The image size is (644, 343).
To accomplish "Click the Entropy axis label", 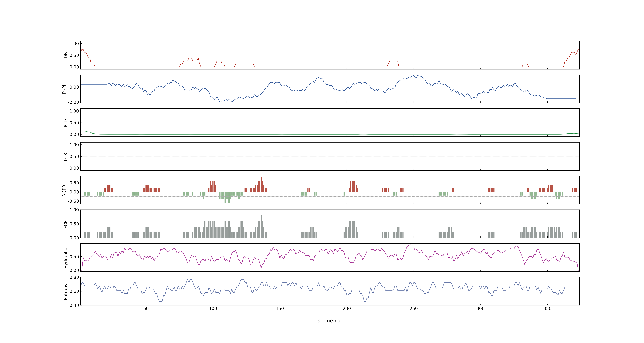I will tap(66, 292).
